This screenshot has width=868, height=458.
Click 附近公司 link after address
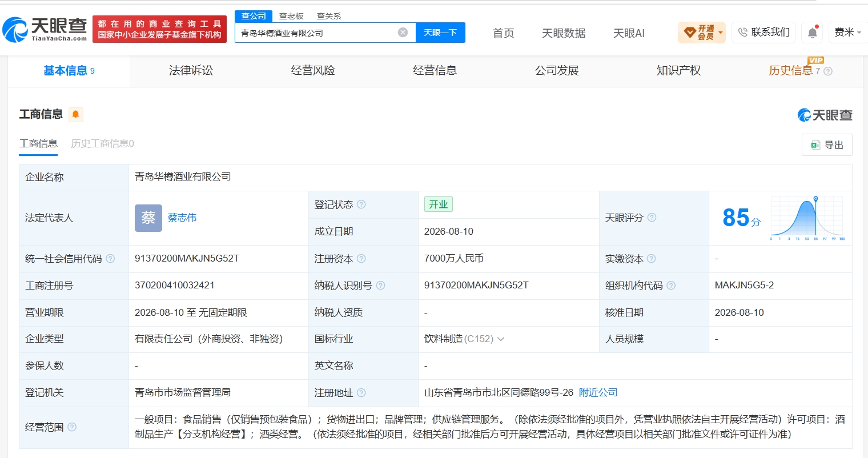(598, 393)
